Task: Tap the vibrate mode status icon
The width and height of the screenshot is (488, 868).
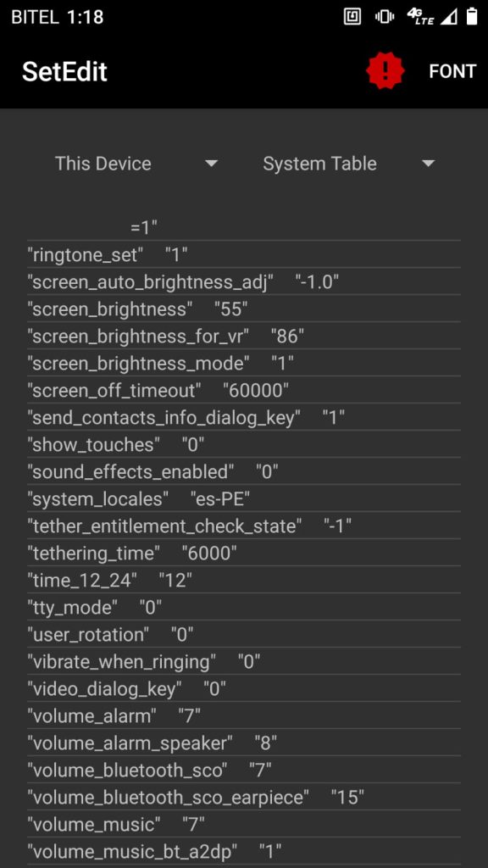Action: (385, 17)
